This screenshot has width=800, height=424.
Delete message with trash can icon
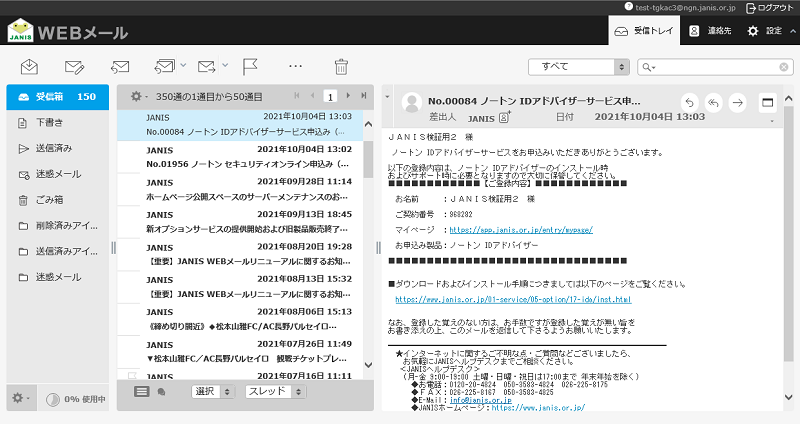[x=341, y=66]
